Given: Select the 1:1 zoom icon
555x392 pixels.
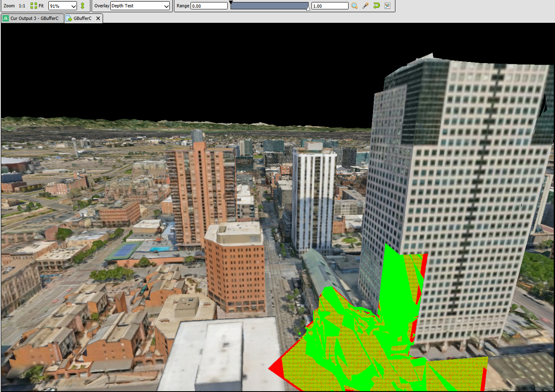Looking at the screenshot, I should 22,6.
